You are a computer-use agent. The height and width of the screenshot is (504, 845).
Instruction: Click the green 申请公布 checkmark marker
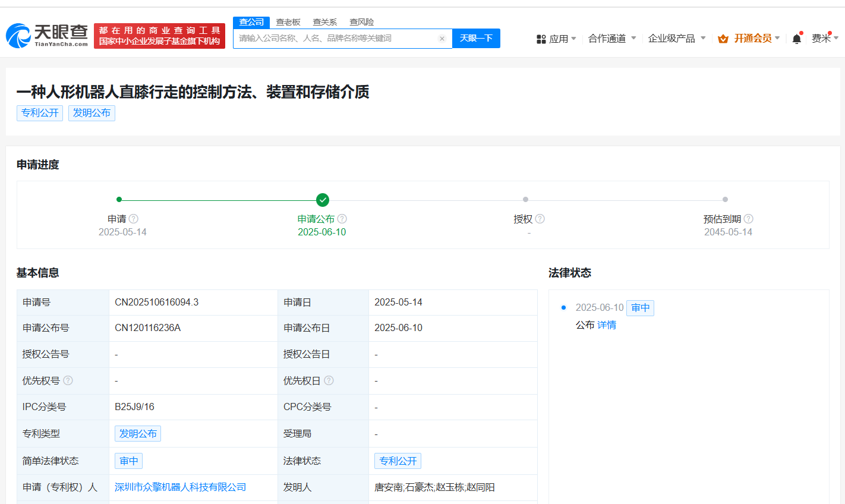click(323, 200)
